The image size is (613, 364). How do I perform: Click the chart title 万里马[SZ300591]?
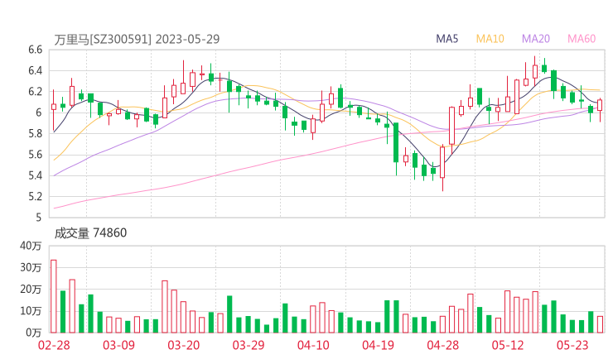pos(103,39)
